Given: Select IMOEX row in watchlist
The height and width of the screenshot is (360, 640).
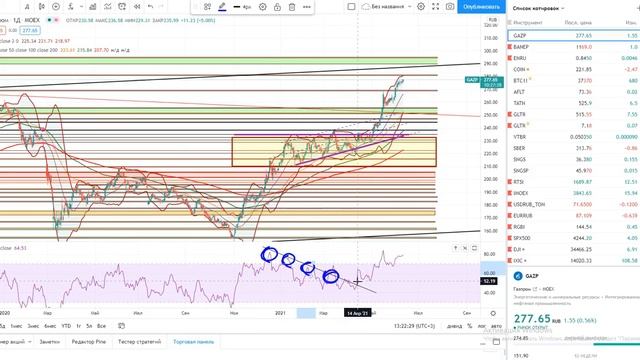Looking at the screenshot, I should click(x=573, y=193).
